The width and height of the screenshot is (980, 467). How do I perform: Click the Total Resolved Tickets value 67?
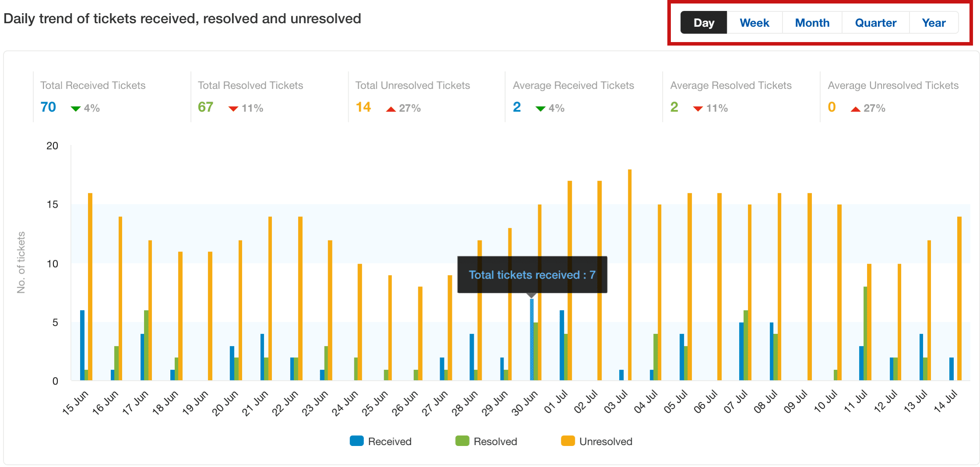(205, 107)
